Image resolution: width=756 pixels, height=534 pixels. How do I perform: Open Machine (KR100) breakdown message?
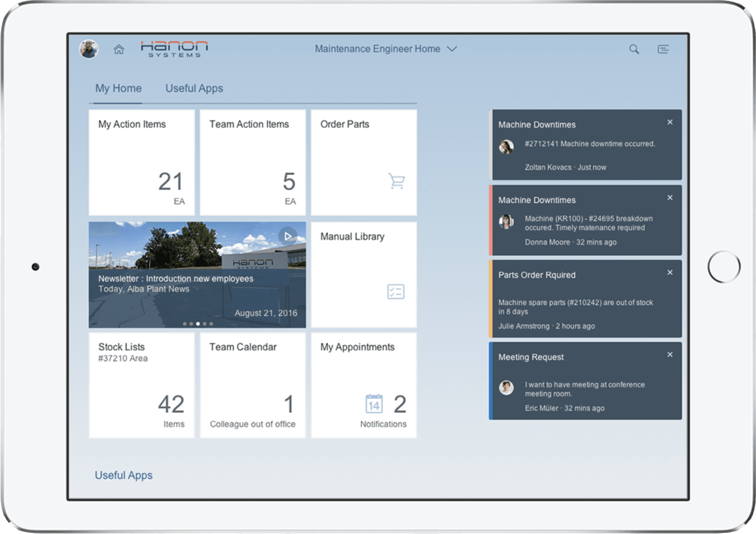(x=589, y=223)
